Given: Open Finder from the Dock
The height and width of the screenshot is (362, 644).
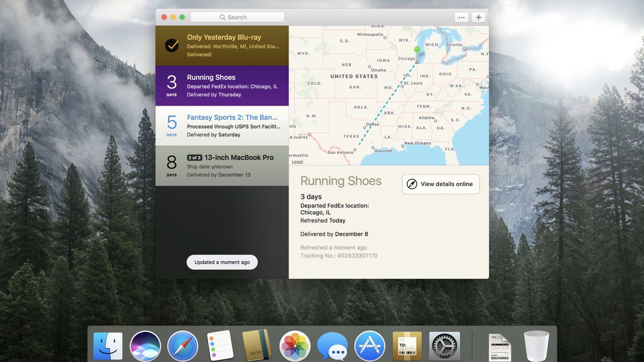Looking at the screenshot, I should point(107,345).
